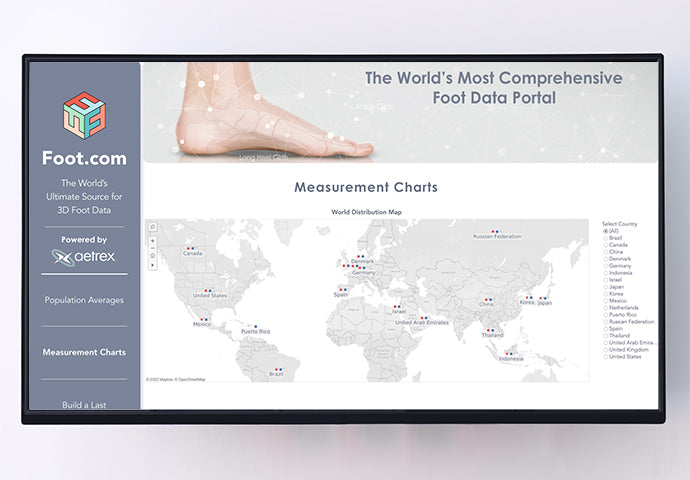Click the Brazil data marker on map
Image resolution: width=690 pixels, height=480 pixels.
click(x=276, y=370)
